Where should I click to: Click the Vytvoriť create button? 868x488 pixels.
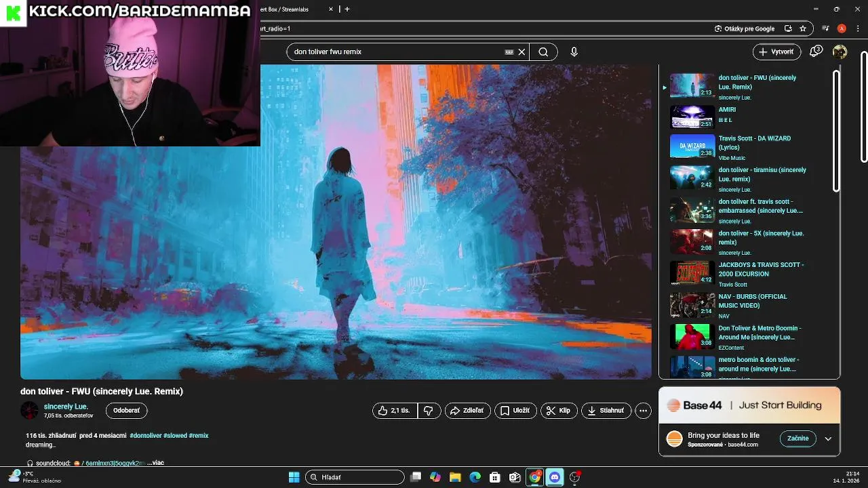[x=777, y=52]
